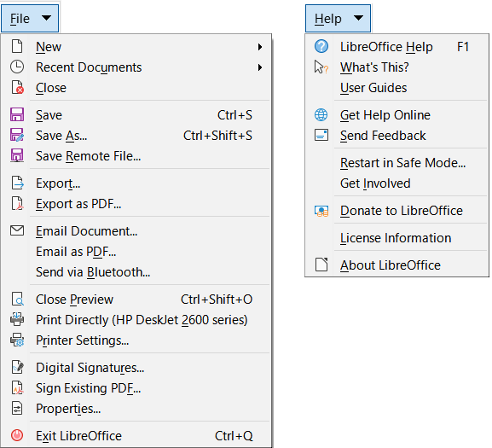Viewport: 492px width, 448px height.
Task: Choose Save from the File menu
Action: coord(136,114)
